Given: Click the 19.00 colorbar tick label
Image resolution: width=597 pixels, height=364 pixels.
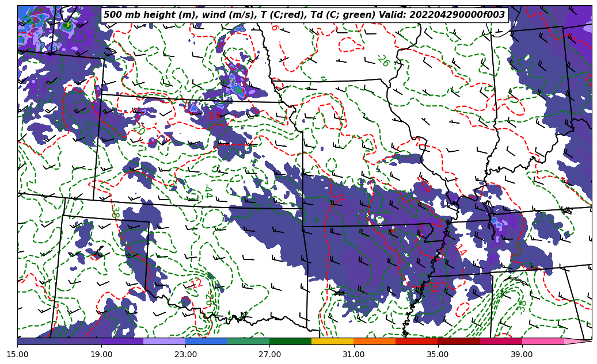Looking at the screenshot, I should point(101,355).
